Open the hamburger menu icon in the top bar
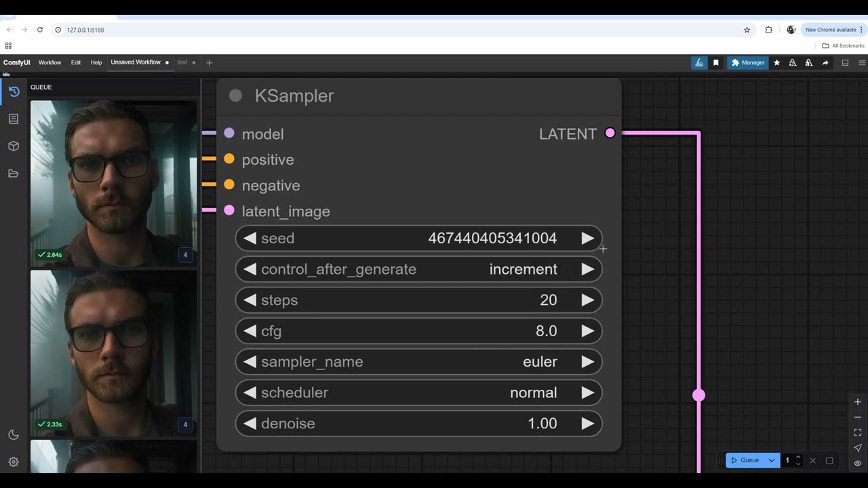 862,62
